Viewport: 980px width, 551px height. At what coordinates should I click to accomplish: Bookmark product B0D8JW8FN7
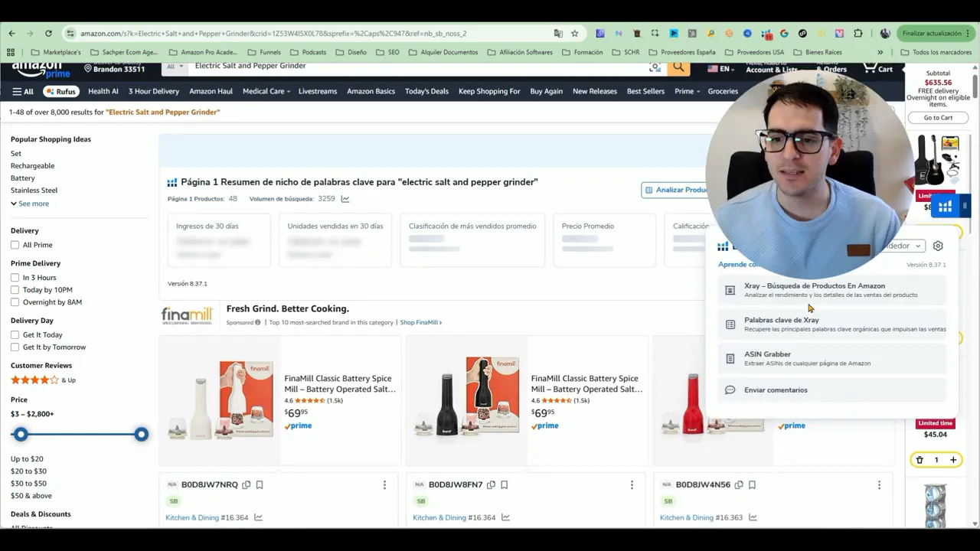(505, 484)
